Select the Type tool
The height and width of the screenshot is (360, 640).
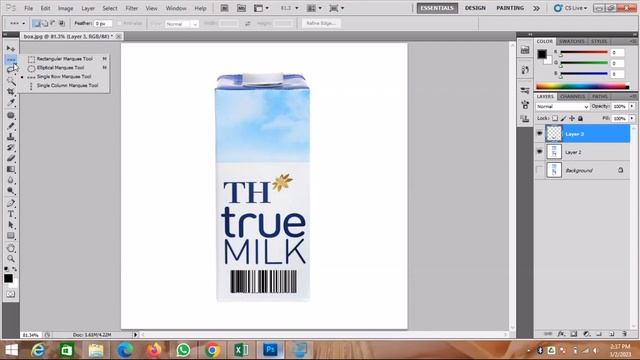coord(11,214)
